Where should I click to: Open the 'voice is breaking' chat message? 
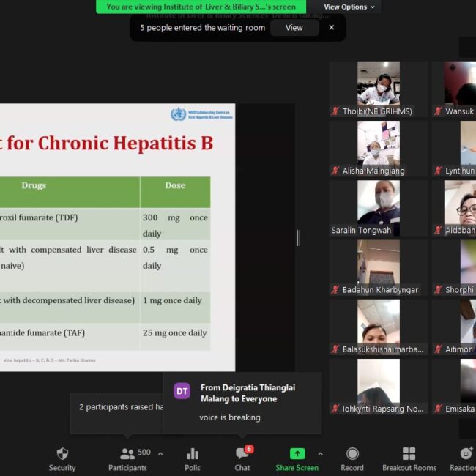click(x=230, y=417)
